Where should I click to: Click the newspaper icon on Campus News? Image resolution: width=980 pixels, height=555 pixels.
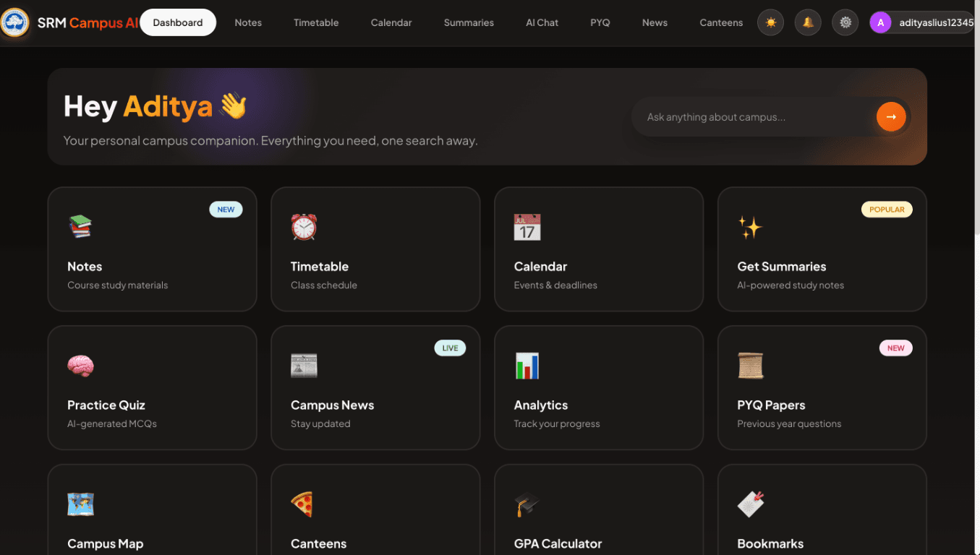[x=304, y=366]
